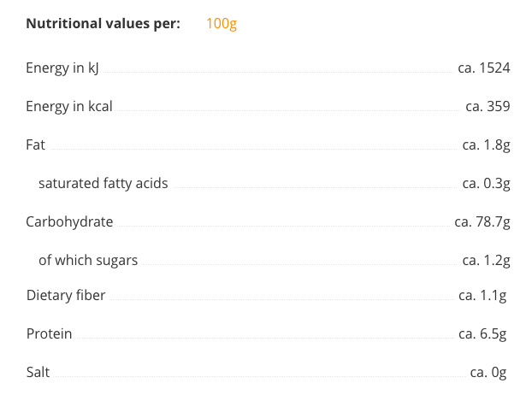
Task: Select the 'ca. 78.7g' carbohydrate value
Action: coord(482,221)
